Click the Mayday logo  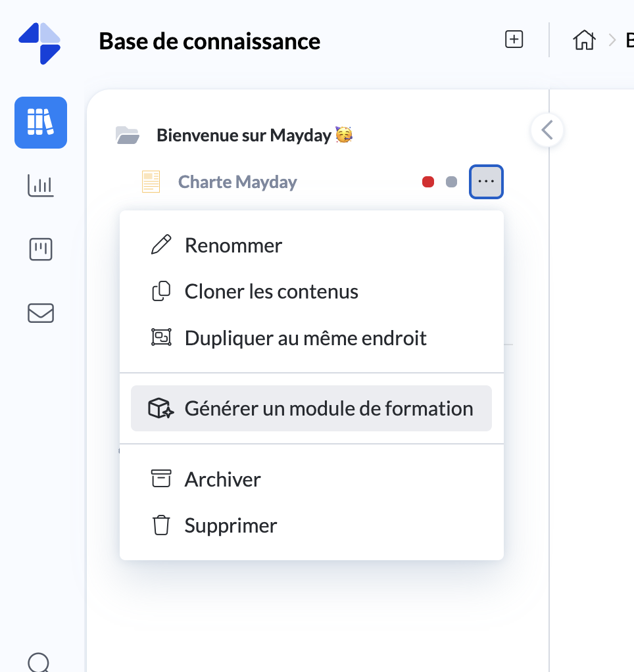(x=40, y=43)
